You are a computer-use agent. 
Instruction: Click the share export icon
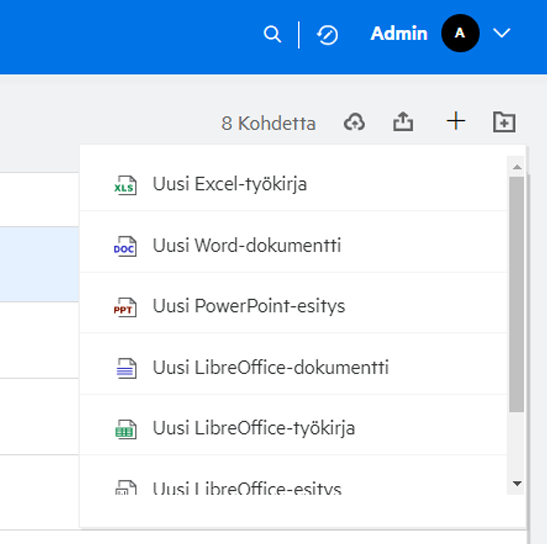[x=403, y=122]
